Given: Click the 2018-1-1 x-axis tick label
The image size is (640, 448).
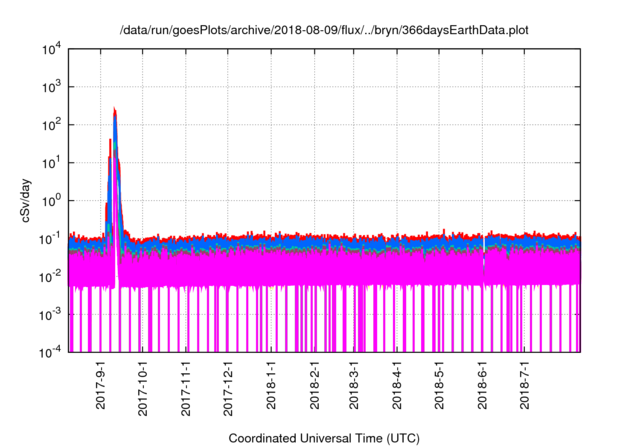Looking at the screenshot, I should [x=271, y=385].
